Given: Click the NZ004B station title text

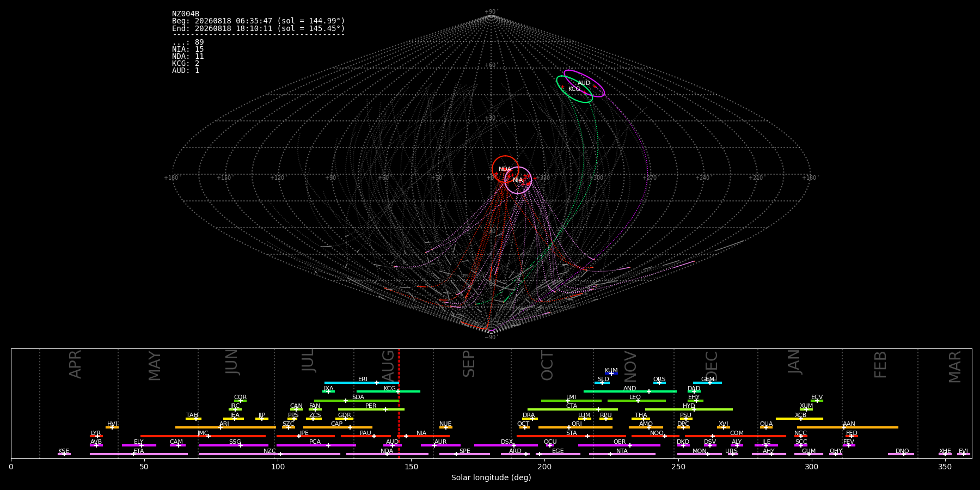Looking at the screenshot, I should coord(186,14).
